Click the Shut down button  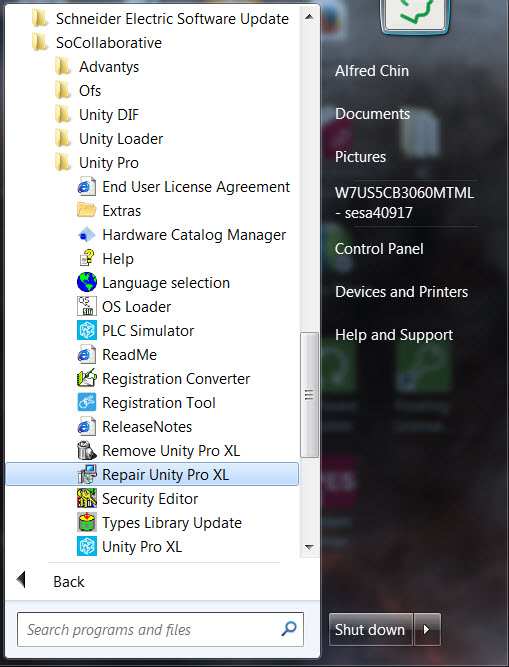coord(370,629)
